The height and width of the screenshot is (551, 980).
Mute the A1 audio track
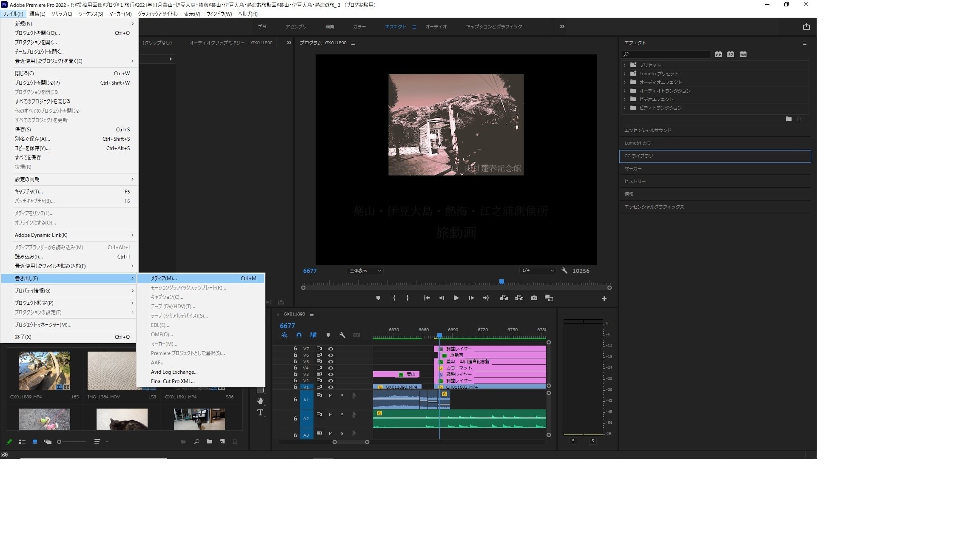tap(330, 395)
